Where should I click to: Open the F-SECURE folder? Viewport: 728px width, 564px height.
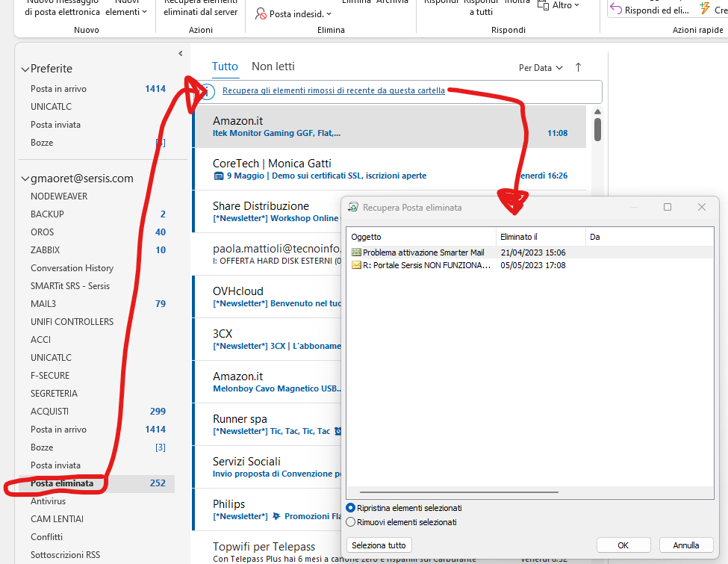(97, 376)
